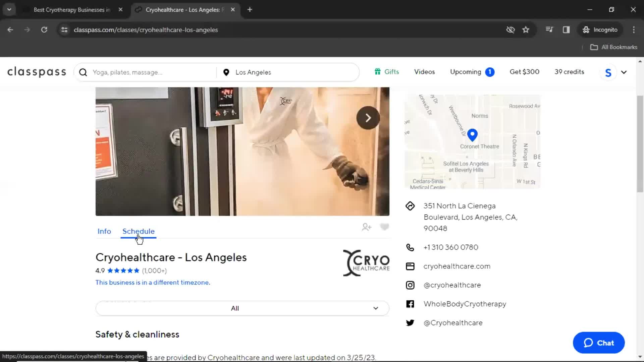This screenshot has width=644, height=362.
Task: Click the Facebook icon
Action: (410, 304)
